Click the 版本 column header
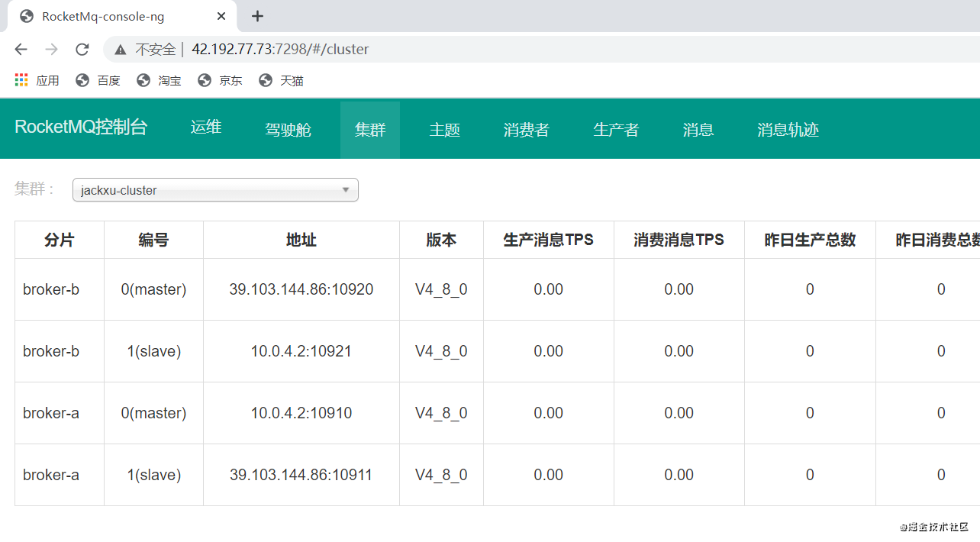Screen dimensions: 980x542 click(x=441, y=240)
